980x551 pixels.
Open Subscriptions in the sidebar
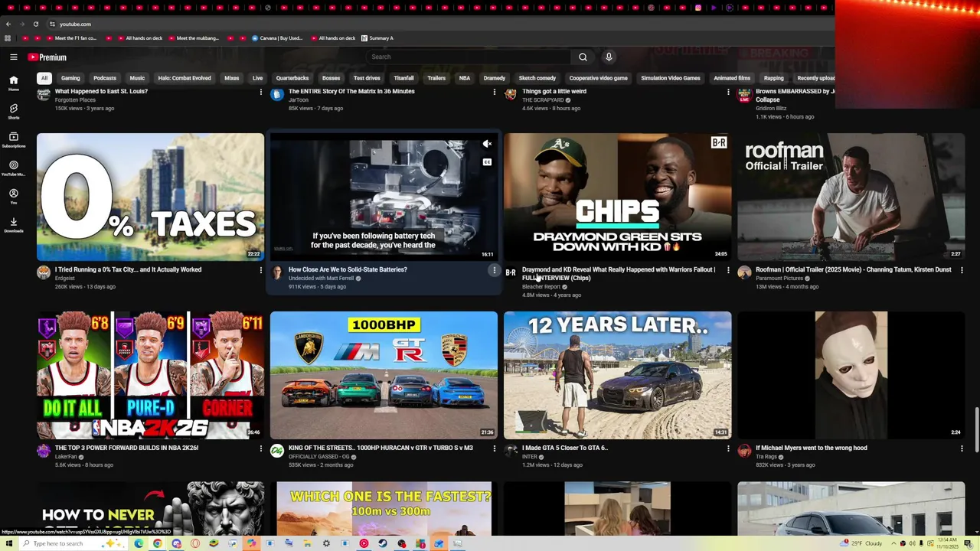pyautogui.click(x=14, y=140)
